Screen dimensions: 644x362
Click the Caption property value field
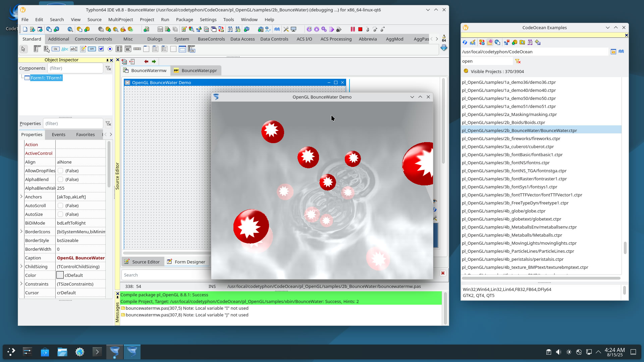pos(80,258)
